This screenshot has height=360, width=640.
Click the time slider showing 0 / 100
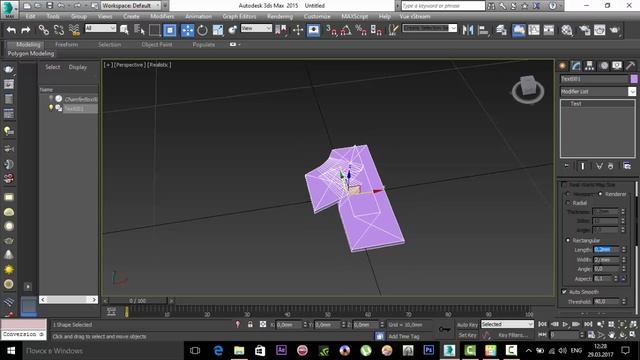click(138, 300)
